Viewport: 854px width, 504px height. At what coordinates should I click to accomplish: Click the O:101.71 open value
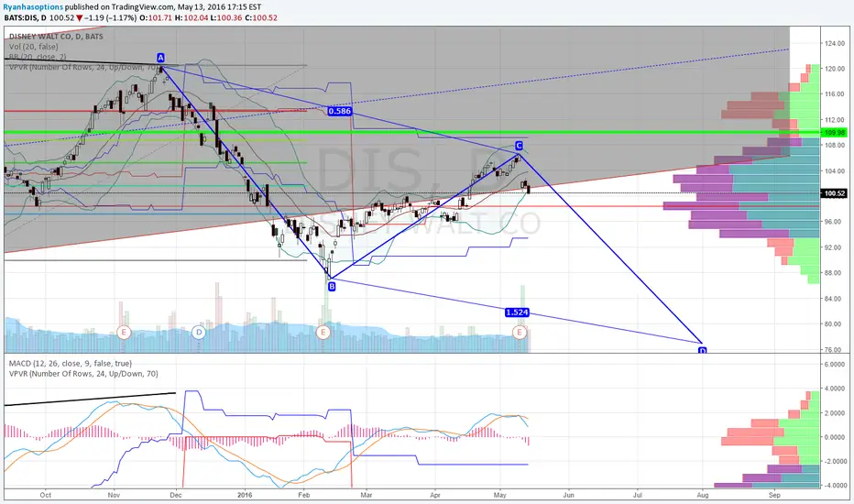click(156, 17)
